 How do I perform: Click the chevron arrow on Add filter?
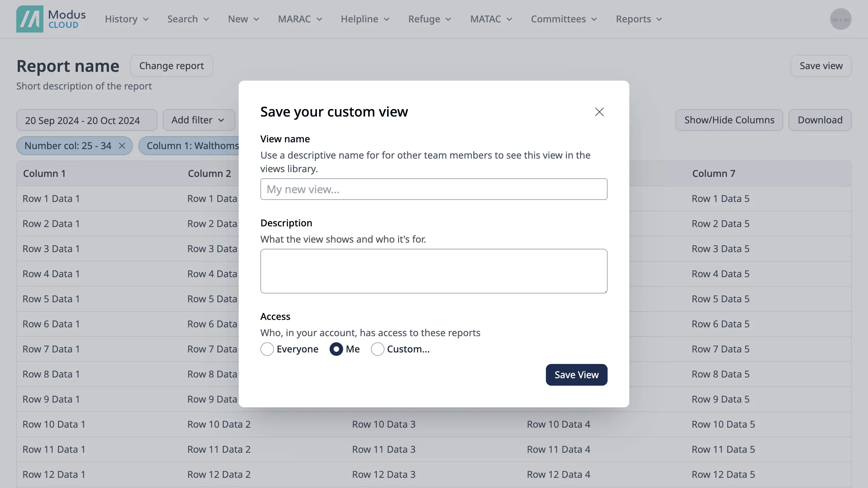pyautogui.click(x=221, y=120)
